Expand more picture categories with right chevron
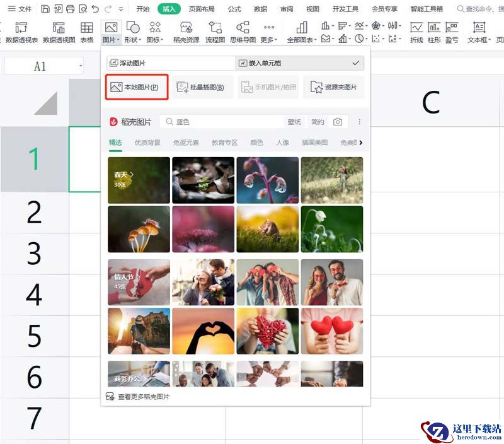Viewport: 504px width, 444px height. click(360, 143)
